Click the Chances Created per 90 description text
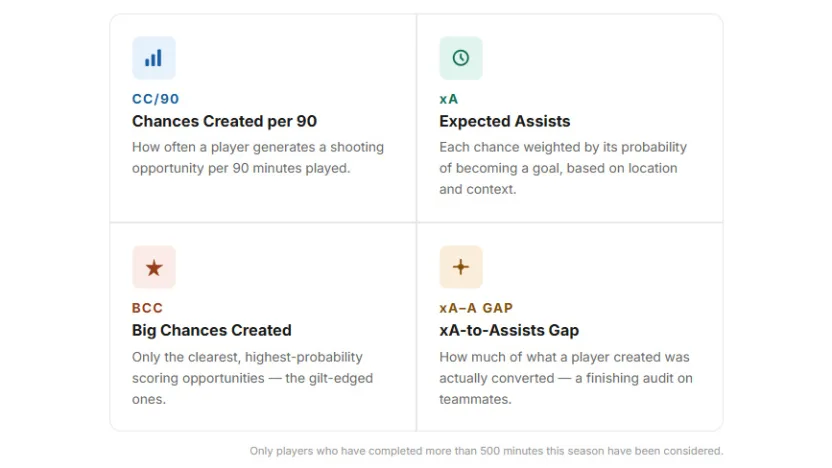The height and width of the screenshot is (468, 832). (257, 158)
